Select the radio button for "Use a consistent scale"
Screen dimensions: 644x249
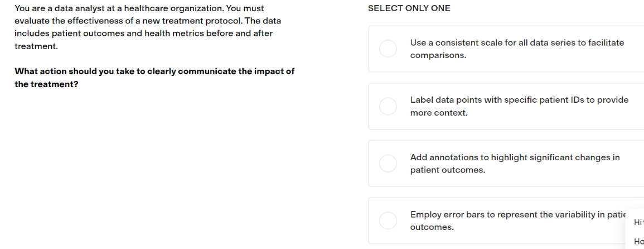point(388,49)
